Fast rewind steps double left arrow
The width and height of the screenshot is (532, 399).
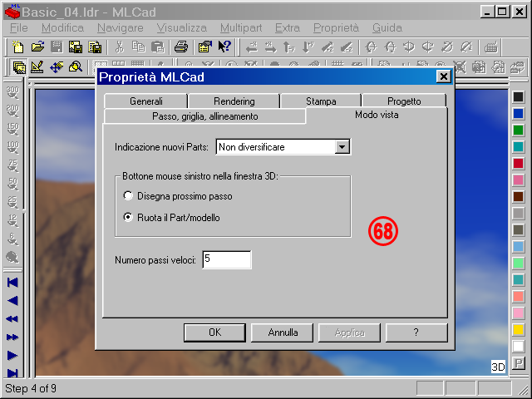12,319
